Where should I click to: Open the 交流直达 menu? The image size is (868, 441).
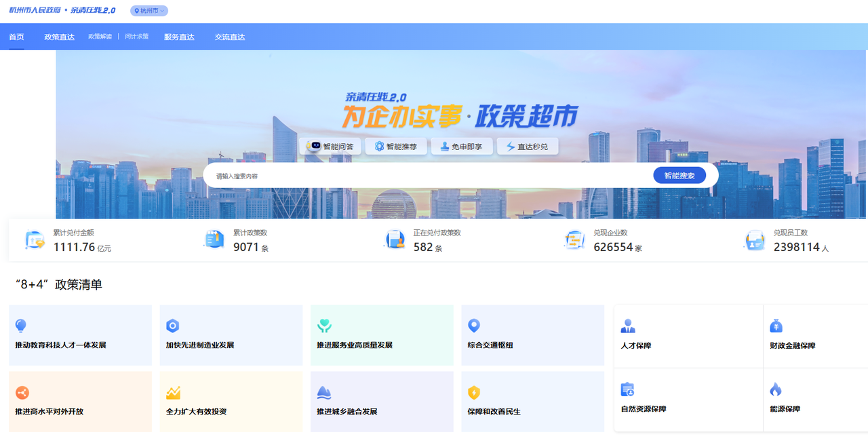(x=229, y=37)
